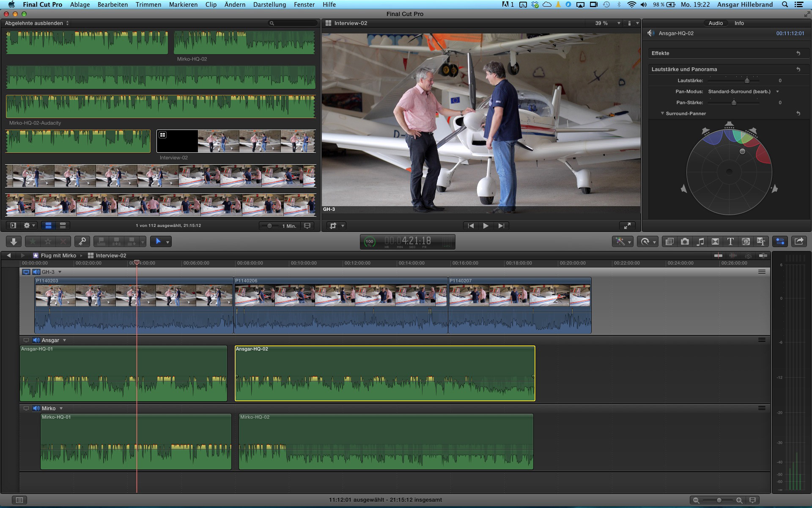Play the viewer clip
This screenshot has width=812, height=508.
pos(486,226)
